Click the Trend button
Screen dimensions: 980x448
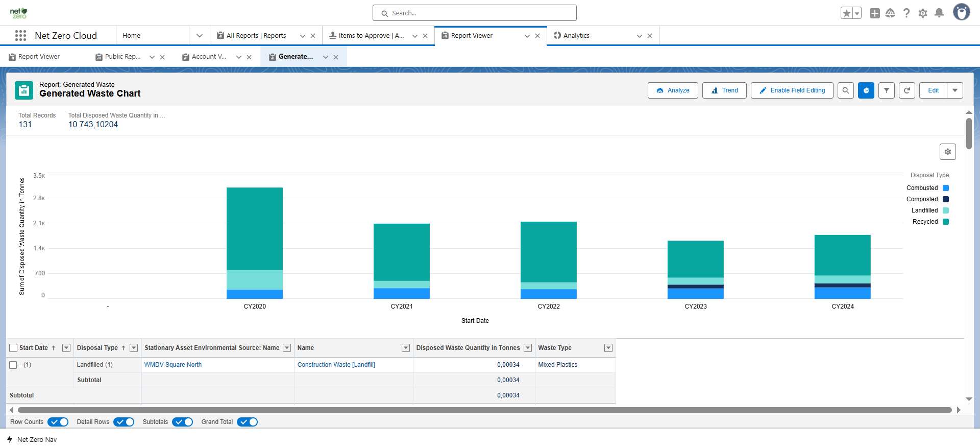pos(724,90)
